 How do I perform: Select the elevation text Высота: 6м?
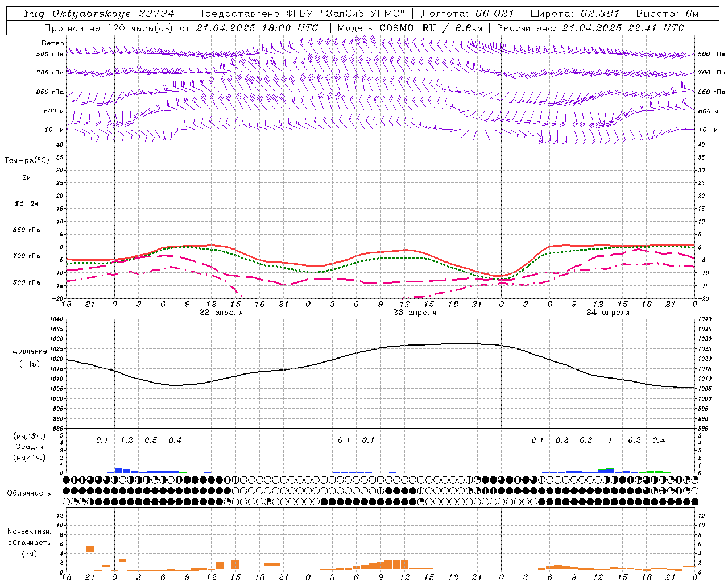(x=667, y=14)
